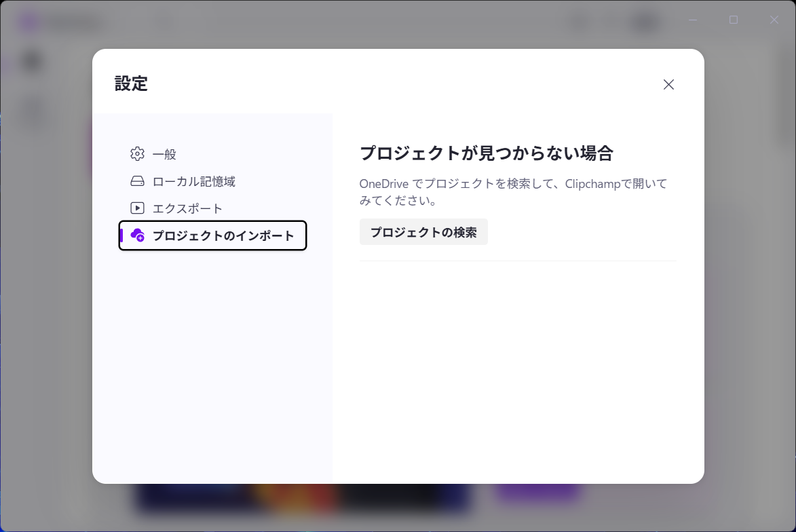
Task: Minimize the Clipchamp window
Action: click(693, 20)
